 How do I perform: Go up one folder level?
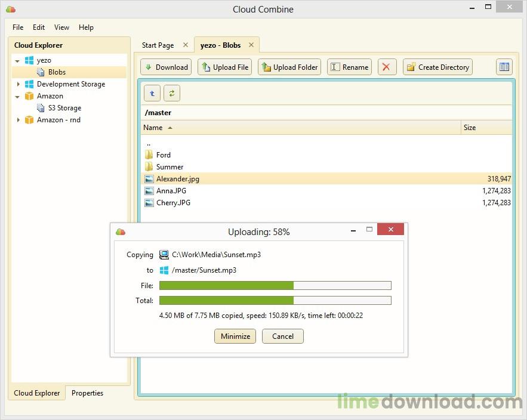pyautogui.click(x=152, y=94)
